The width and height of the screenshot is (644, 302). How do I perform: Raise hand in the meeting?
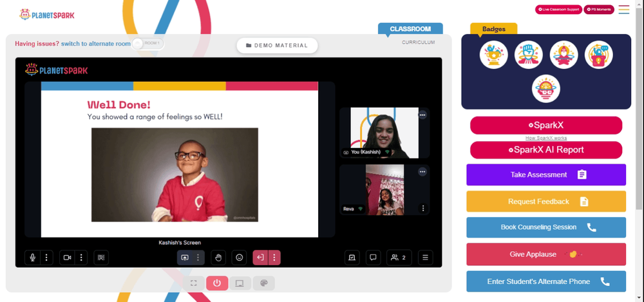point(218,258)
